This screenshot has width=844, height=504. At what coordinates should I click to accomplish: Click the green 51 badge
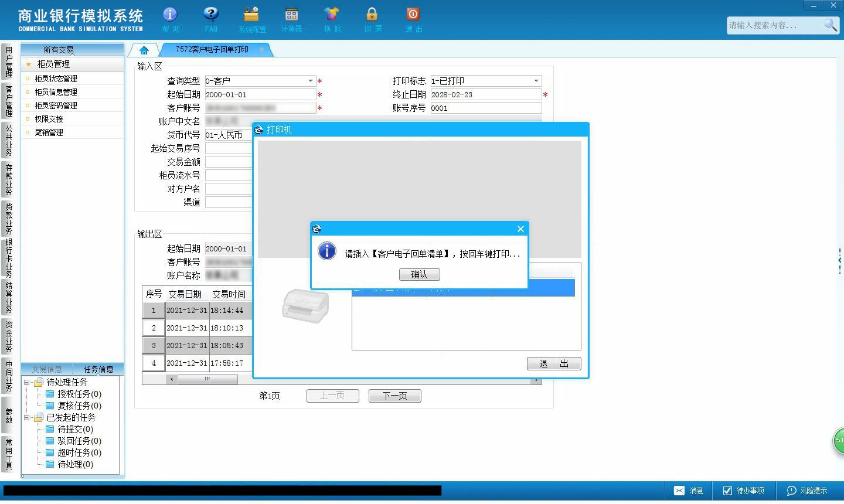point(839,441)
